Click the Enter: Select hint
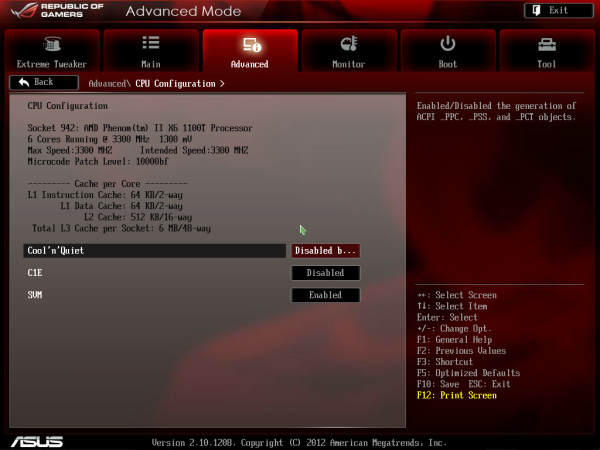Viewport: 600px width, 450px height. coord(447,318)
